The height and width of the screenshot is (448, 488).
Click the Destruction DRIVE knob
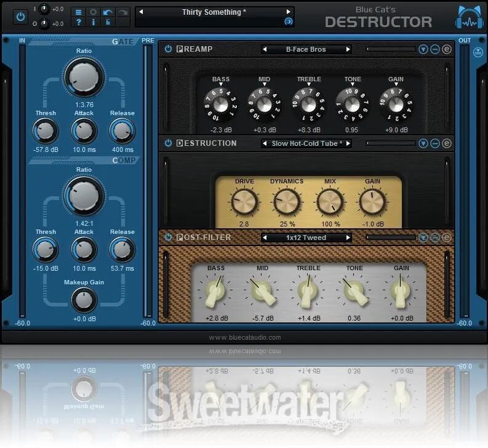[x=244, y=202]
